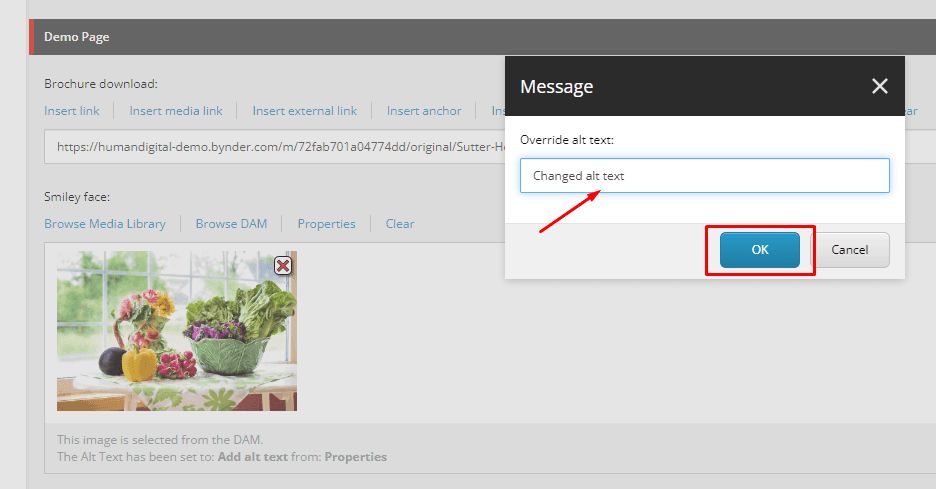This screenshot has height=489, width=936.
Task: Confirm alt text with OK button
Action: click(759, 250)
